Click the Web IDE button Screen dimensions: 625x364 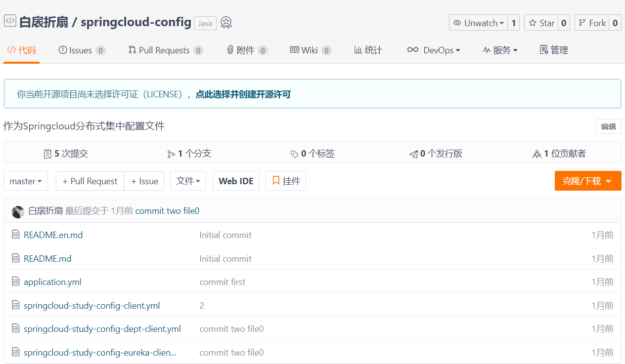(236, 181)
